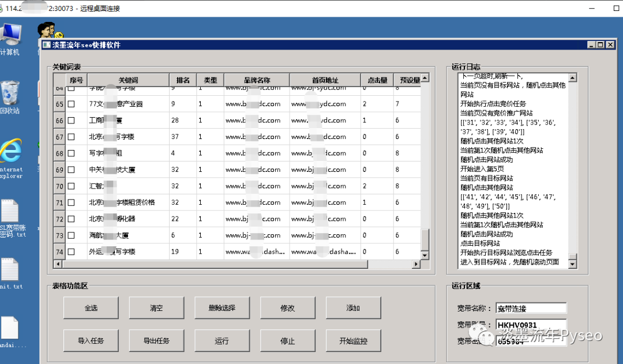Sort by the 序号 column header
The height and width of the screenshot is (364, 623).
[76, 80]
